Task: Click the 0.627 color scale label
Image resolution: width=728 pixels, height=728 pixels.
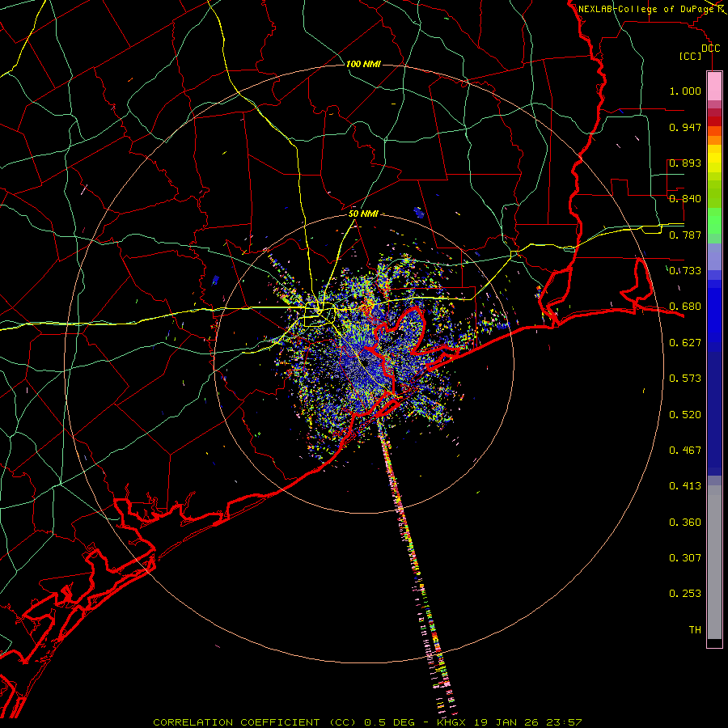Action: coord(685,343)
